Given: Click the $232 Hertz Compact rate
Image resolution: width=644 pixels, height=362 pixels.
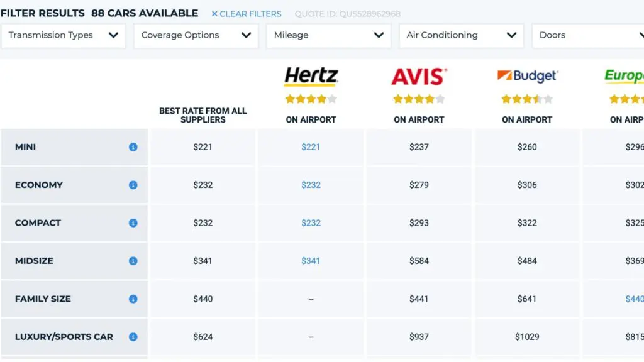Looking at the screenshot, I should [x=310, y=222].
